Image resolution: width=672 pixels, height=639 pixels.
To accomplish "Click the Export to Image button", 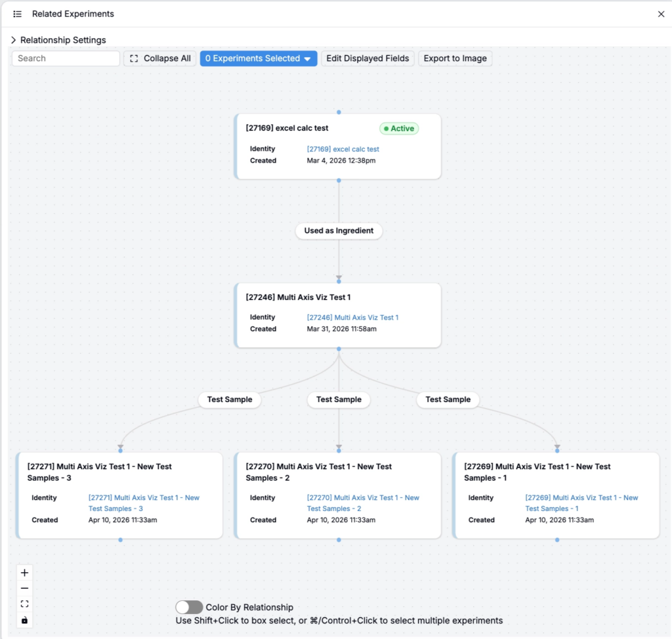I will pos(455,58).
